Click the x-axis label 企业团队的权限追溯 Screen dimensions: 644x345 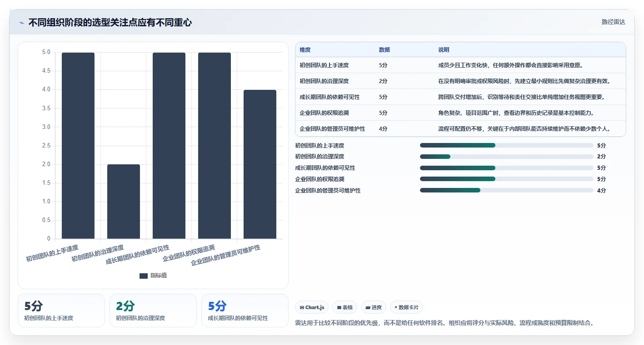pyautogui.click(x=189, y=254)
